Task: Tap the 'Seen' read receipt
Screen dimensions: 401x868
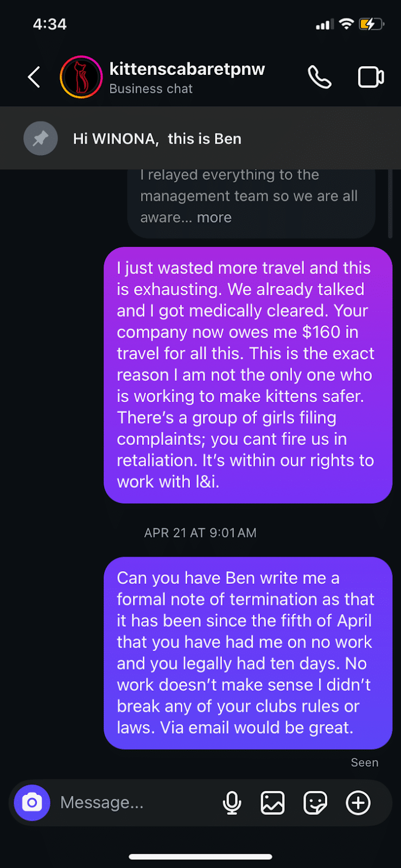Action: 364,763
